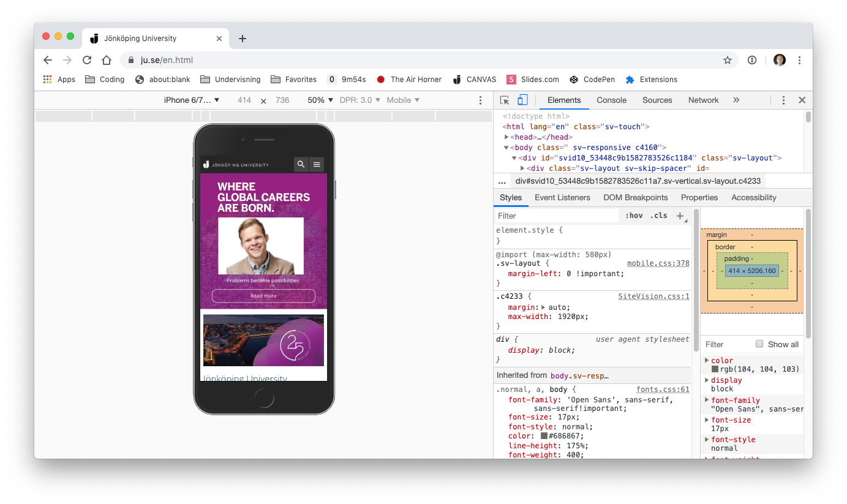Open the about:blank bookmark

(163, 80)
